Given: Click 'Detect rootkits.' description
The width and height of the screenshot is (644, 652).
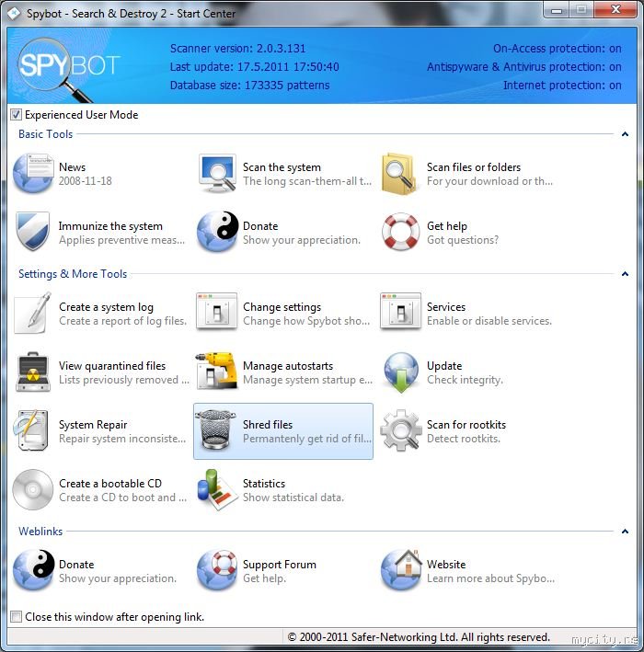Looking at the screenshot, I should (464, 439).
